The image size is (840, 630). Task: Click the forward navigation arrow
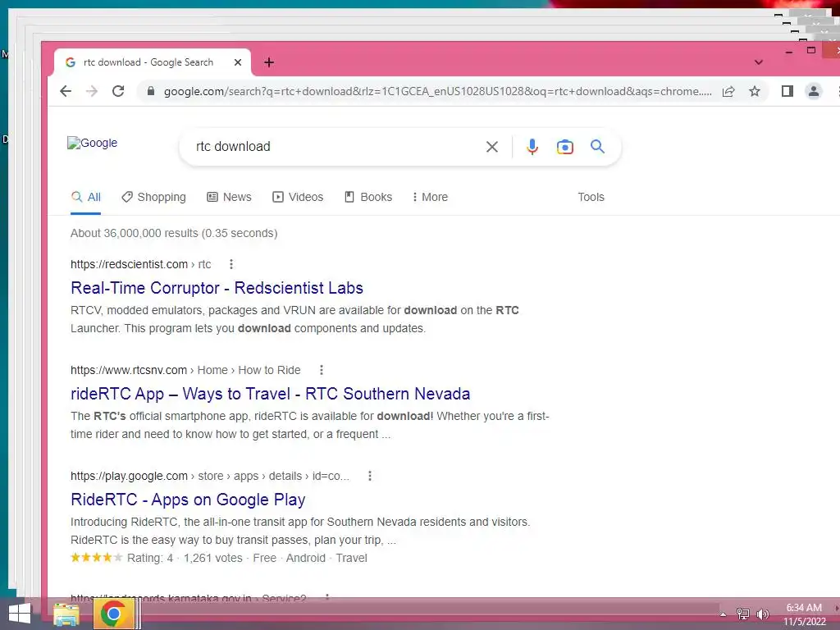(x=92, y=91)
